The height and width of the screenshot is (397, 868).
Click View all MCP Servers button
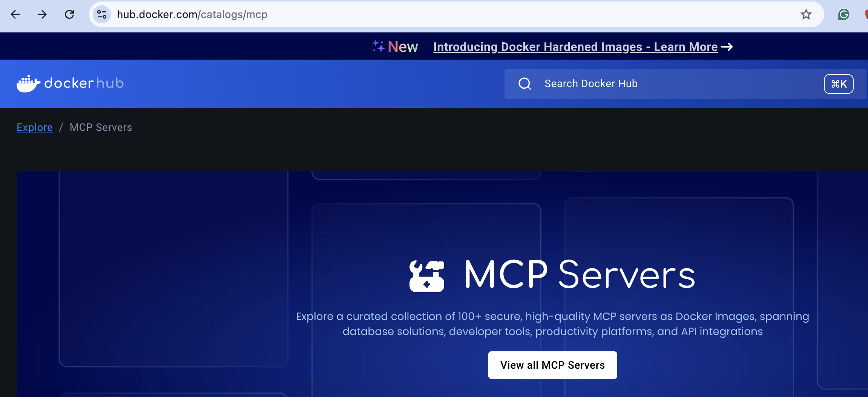[x=552, y=365]
